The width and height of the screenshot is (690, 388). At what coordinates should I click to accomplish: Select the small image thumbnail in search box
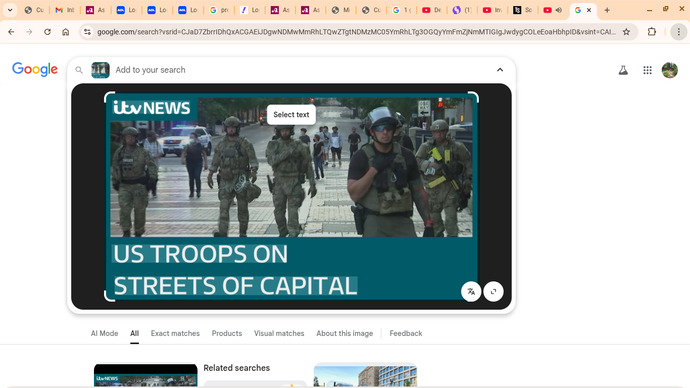(x=100, y=70)
